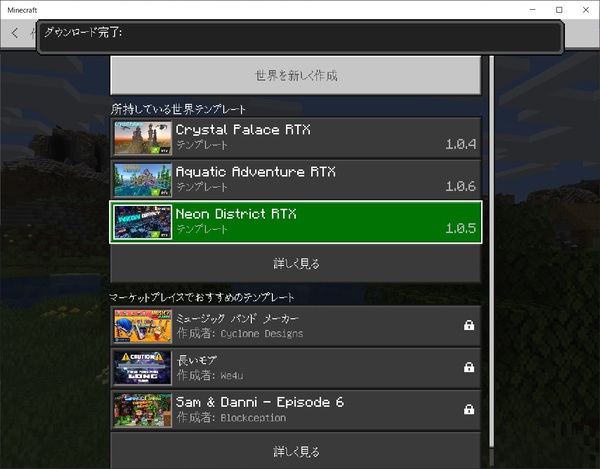Click the Blockception creator text
The image size is (600, 469).
(x=253, y=418)
